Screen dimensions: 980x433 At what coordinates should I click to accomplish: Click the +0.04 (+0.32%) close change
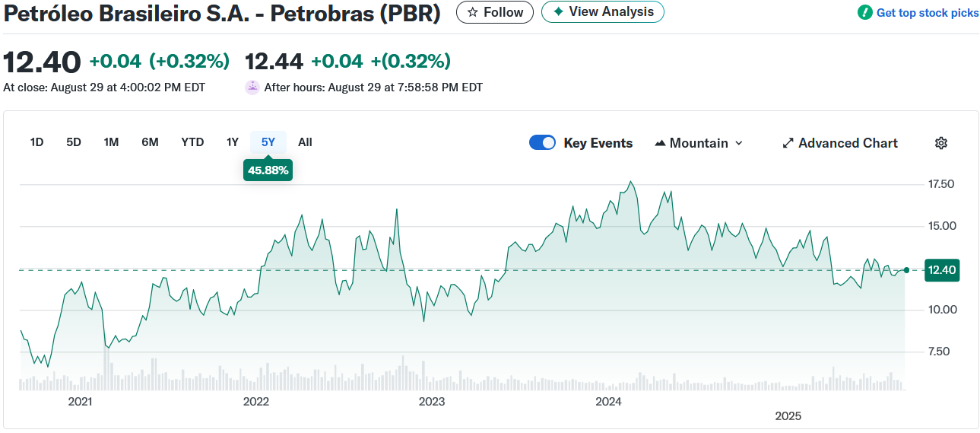160,61
